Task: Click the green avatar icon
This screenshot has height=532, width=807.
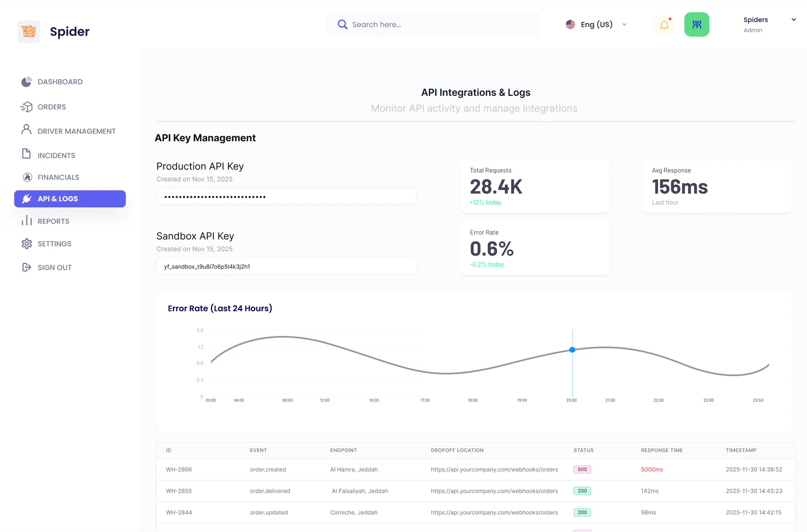Action: pyautogui.click(x=697, y=24)
